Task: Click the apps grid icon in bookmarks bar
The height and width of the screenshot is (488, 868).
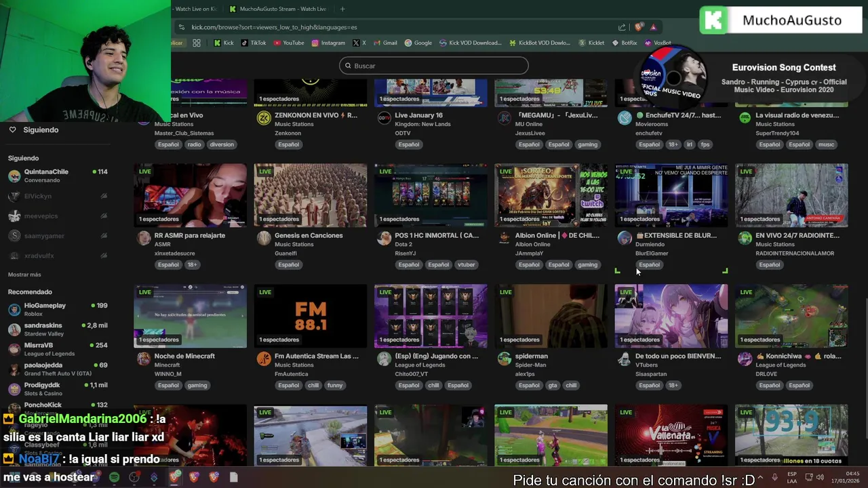Action: (x=197, y=43)
